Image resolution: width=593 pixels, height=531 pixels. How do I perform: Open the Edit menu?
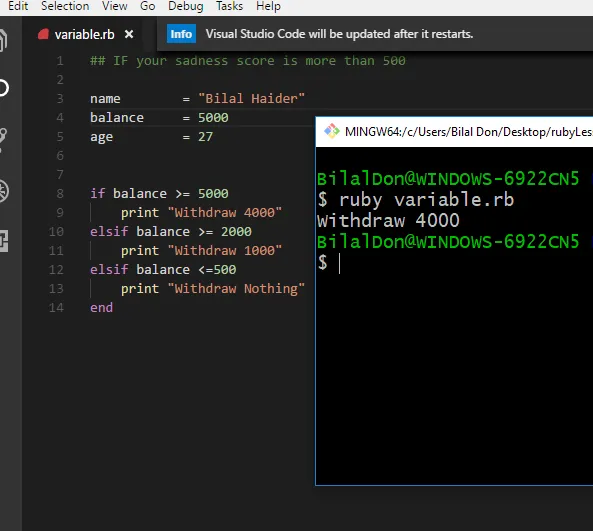18,6
